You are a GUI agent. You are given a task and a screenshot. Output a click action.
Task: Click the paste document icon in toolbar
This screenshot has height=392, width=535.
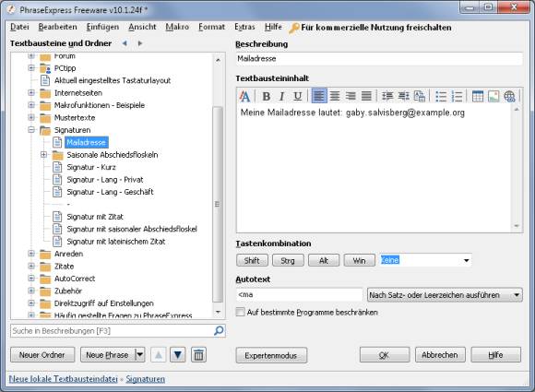pyautogui.click(x=420, y=96)
